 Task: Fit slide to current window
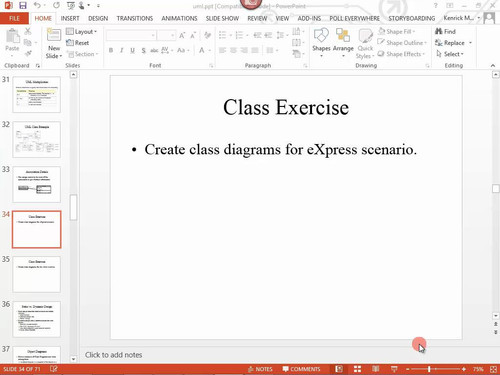pyautogui.click(x=493, y=369)
